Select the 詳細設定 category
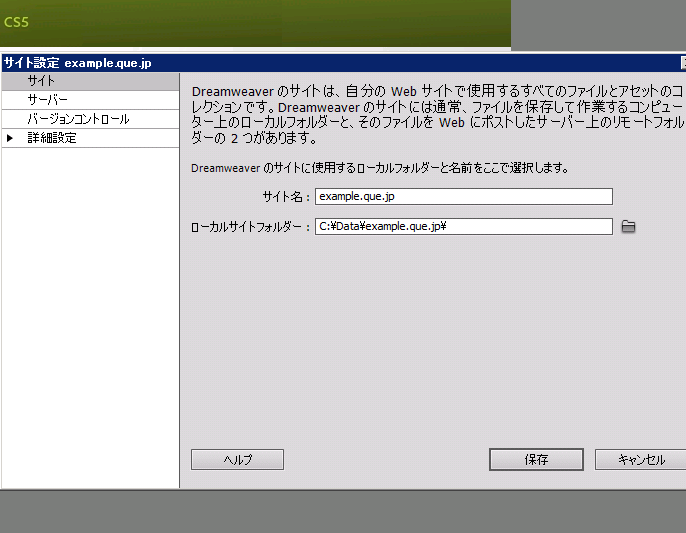686x533 pixels. (x=91, y=138)
